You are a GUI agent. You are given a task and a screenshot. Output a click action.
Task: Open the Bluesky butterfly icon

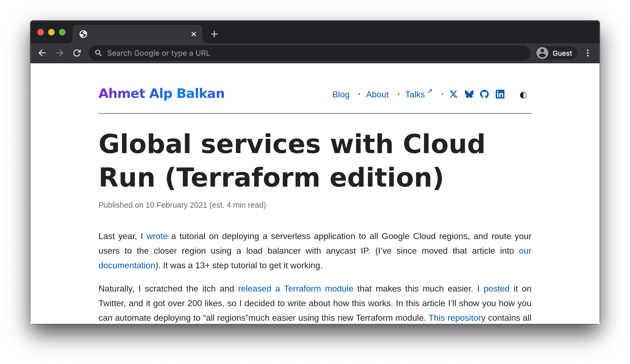[469, 94]
